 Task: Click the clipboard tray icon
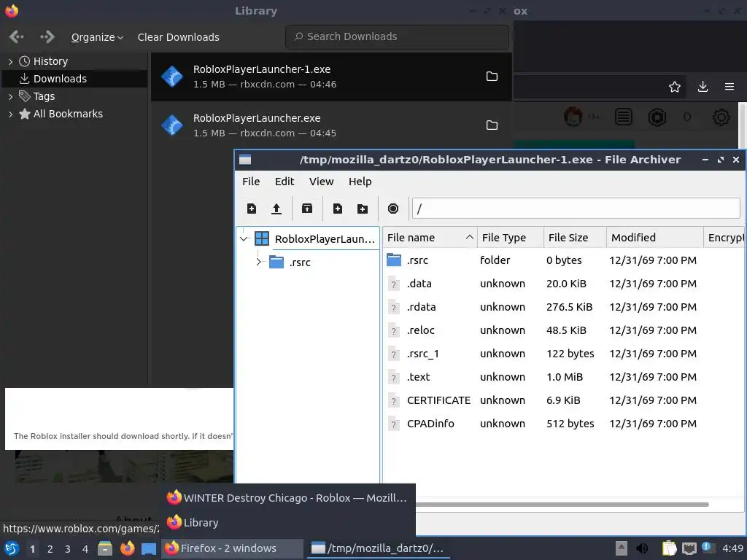[669, 548]
